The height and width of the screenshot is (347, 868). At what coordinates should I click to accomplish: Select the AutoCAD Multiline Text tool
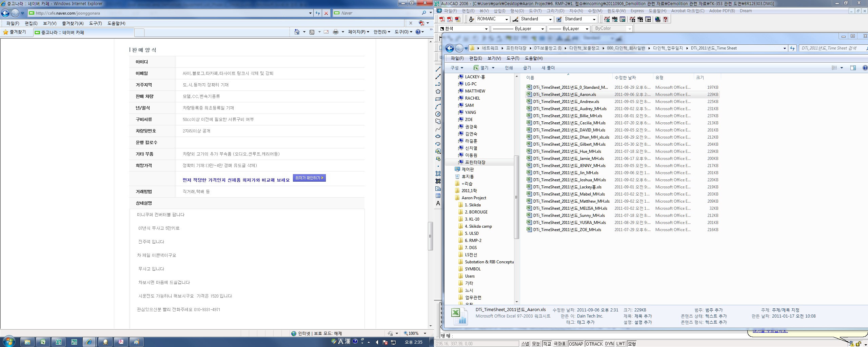(x=438, y=203)
